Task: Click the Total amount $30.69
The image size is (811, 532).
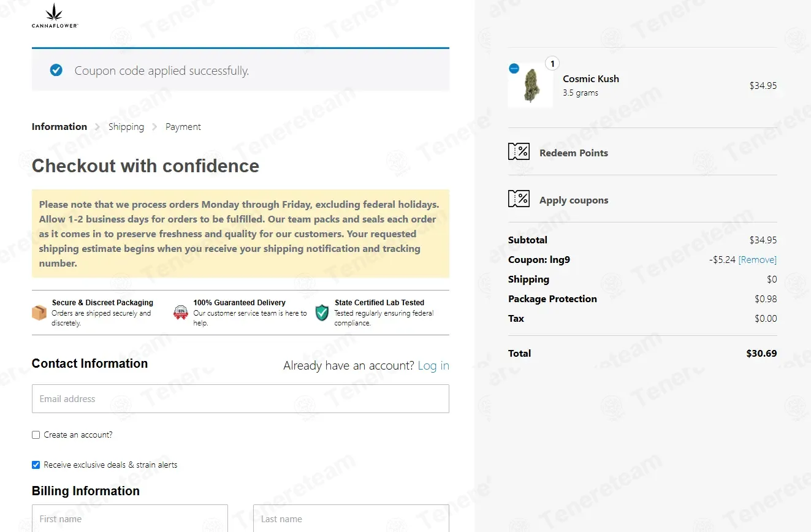Action: (761, 354)
